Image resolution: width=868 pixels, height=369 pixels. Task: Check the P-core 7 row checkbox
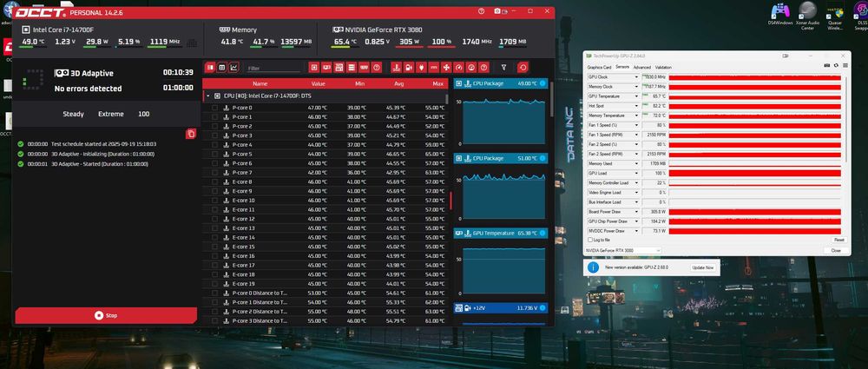[x=214, y=173]
